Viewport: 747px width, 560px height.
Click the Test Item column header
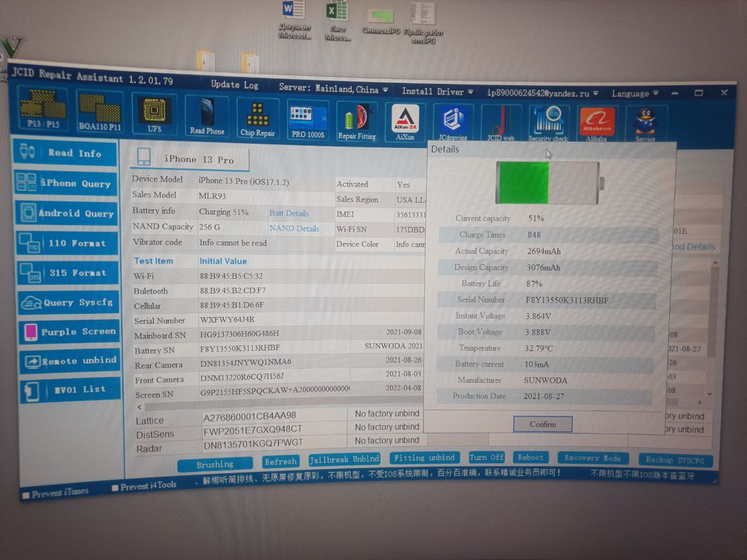(153, 261)
